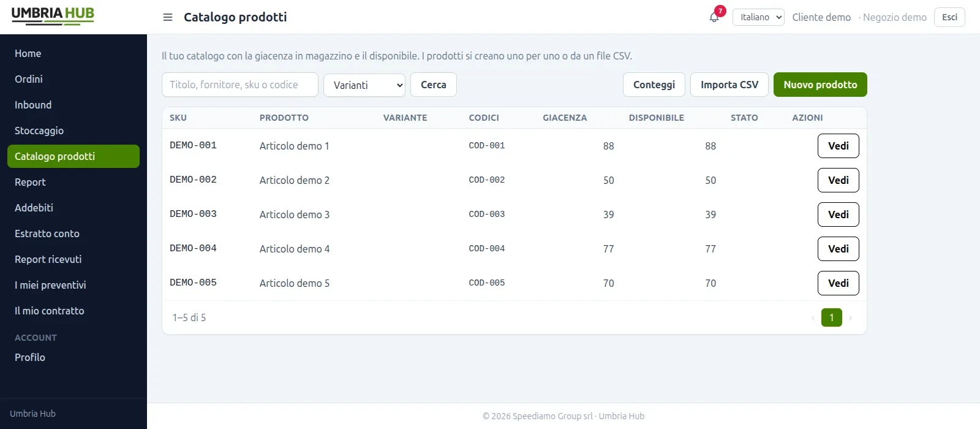Click the STATO column header
The height and width of the screenshot is (429, 980).
click(x=744, y=118)
